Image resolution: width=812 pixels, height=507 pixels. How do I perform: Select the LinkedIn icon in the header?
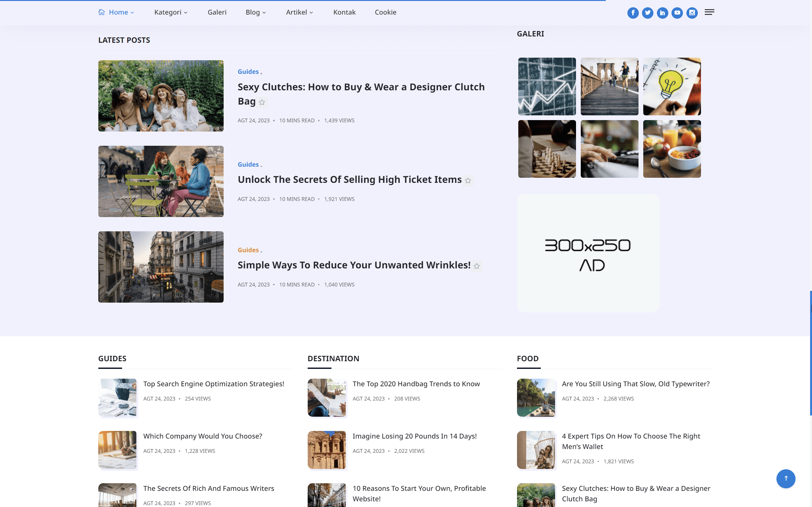pos(662,13)
